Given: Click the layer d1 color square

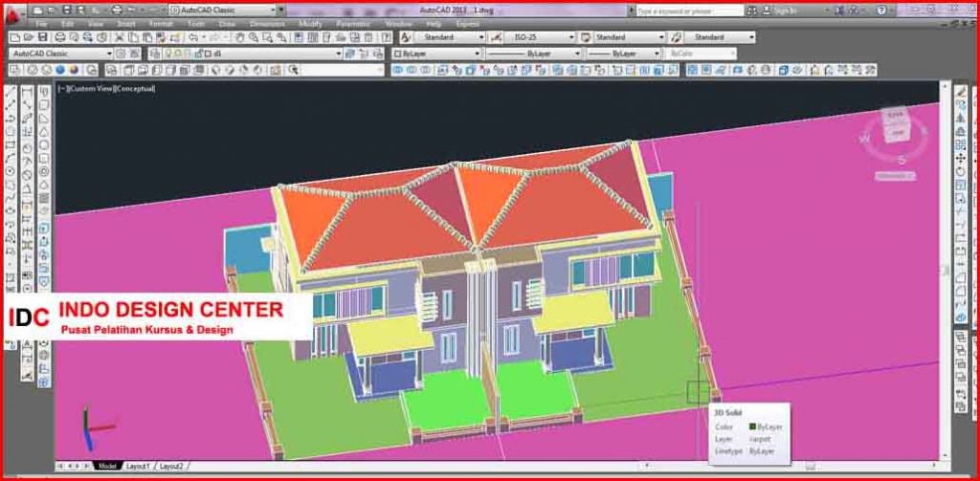Looking at the screenshot, I should click(208, 54).
